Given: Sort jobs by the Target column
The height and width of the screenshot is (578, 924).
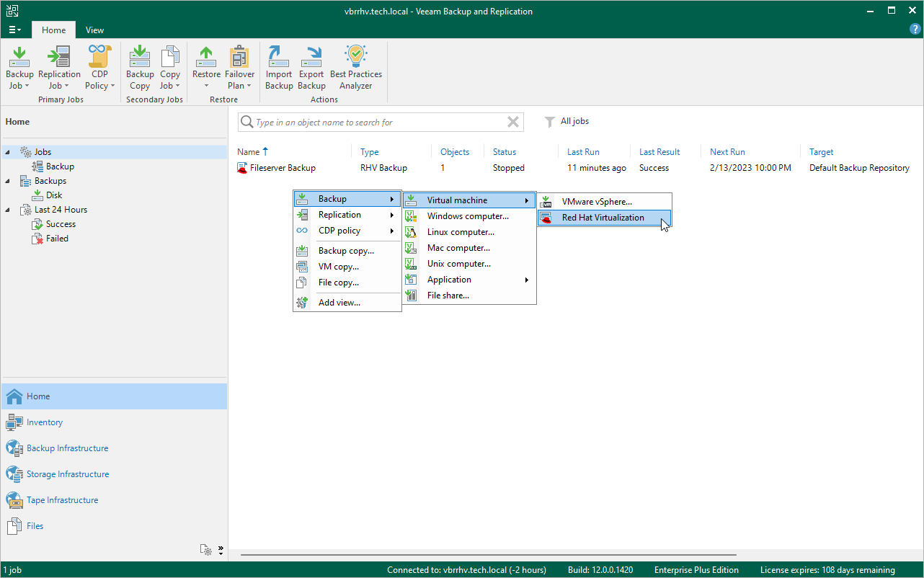Looking at the screenshot, I should (x=821, y=152).
